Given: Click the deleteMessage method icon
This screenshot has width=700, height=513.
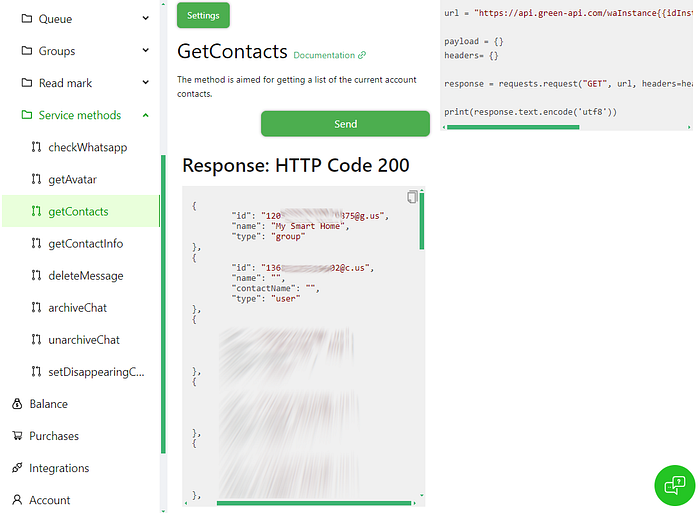Looking at the screenshot, I should click(36, 275).
